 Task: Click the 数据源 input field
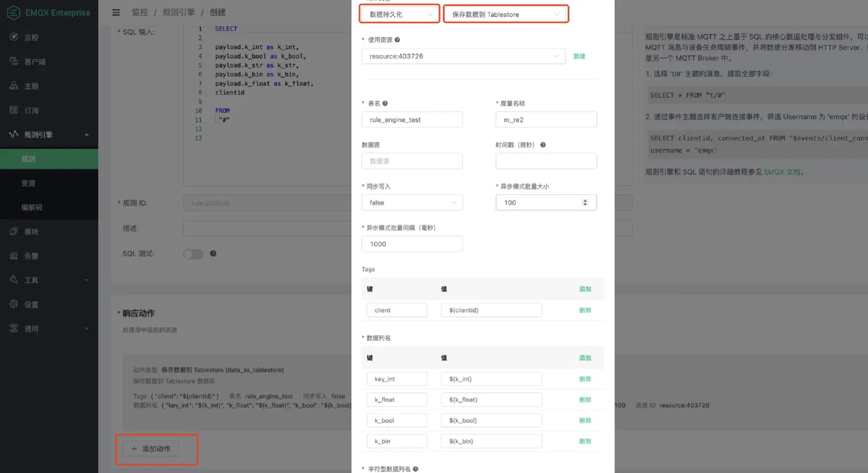click(412, 161)
